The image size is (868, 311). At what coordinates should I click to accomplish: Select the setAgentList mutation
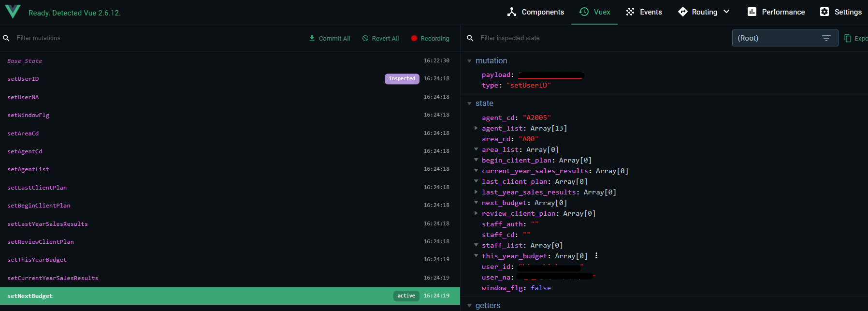28,169
